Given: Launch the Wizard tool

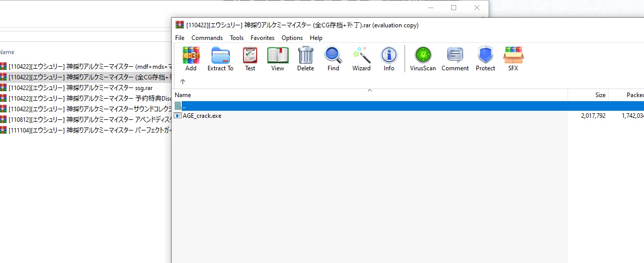Looking at the screenshot, I should [361, 59].
